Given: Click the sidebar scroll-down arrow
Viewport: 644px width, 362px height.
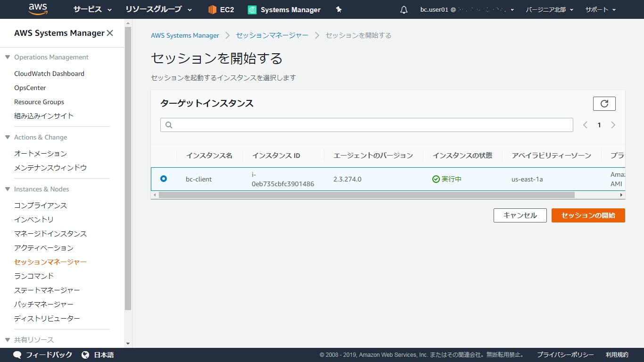Looking at the screenshot, I should [x=128, y=344].
